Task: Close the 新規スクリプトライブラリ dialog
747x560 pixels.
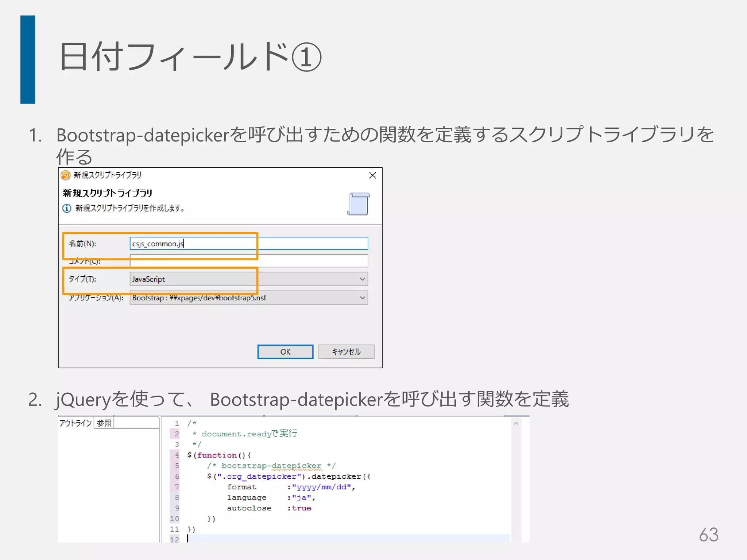Action: [372, 175]
